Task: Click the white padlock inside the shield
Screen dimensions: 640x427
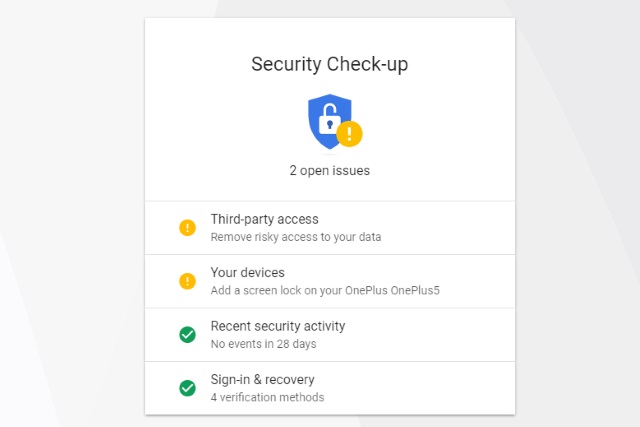Action: coord(329,120)
